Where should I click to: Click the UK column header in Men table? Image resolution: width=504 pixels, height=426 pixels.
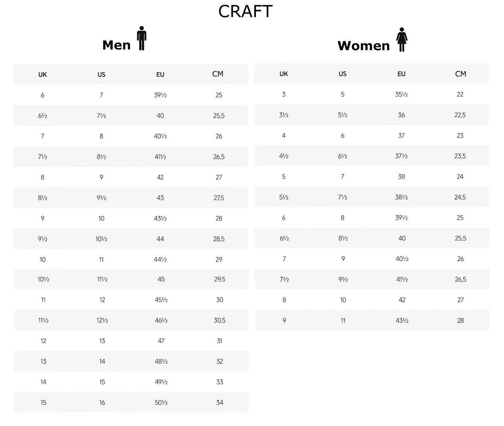click(x=43, y=74)
